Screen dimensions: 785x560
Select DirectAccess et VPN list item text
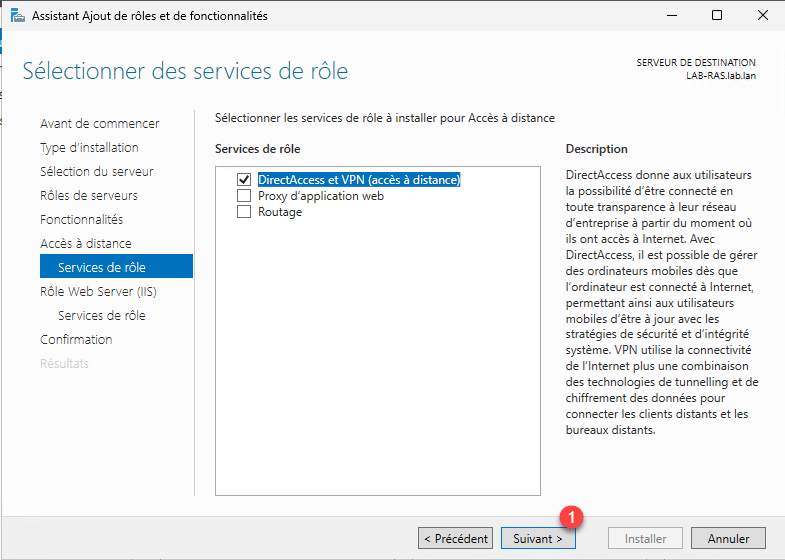[x=358, y=180]
